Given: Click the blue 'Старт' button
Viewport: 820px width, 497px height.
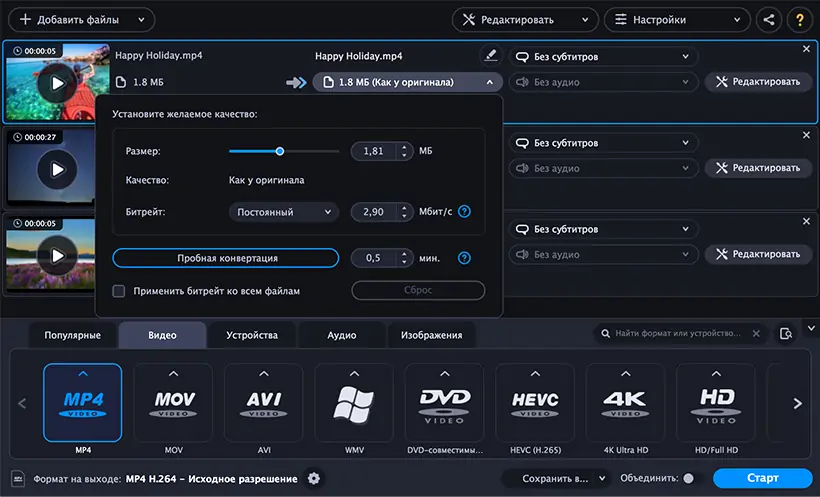Looking at the screenshot, I should (x=762, y=478).
